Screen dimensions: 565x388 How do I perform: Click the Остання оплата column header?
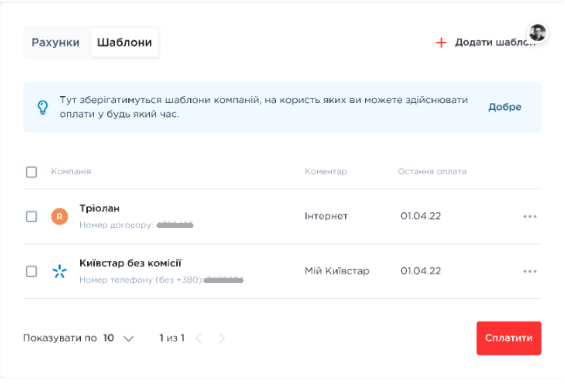[432, 171]
